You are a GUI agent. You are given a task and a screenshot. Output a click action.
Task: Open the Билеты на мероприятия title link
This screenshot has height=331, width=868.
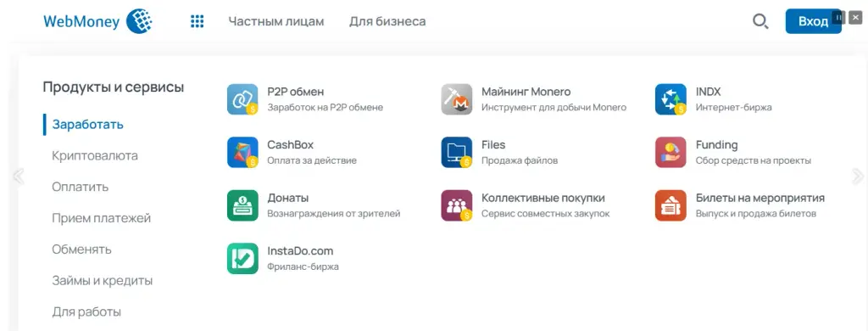click(760, 198)
